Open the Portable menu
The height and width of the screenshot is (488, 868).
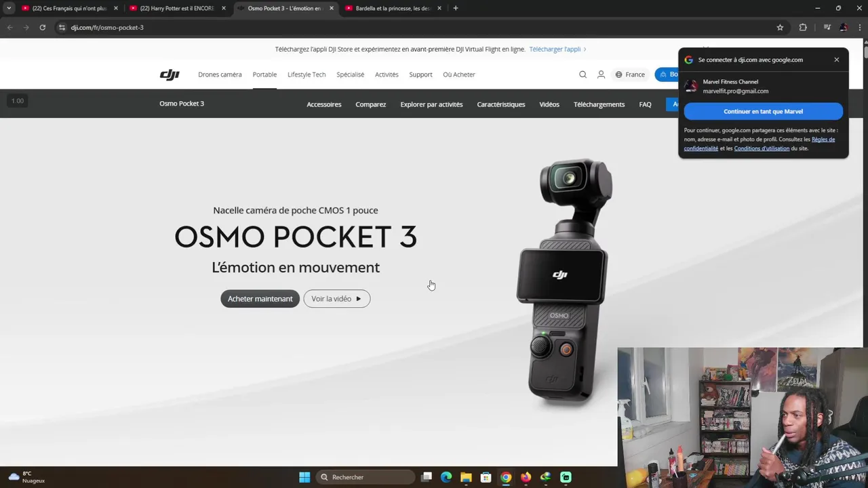[x=264, y=75]
